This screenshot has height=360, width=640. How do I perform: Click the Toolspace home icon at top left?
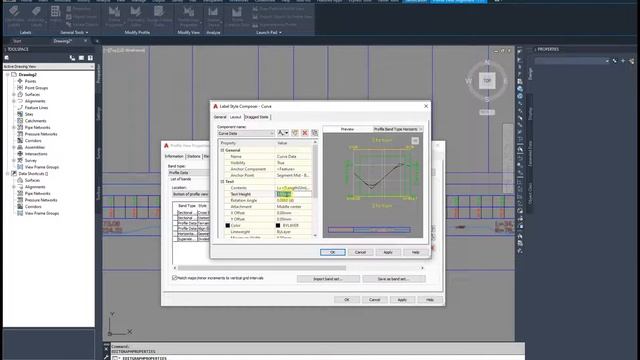point(7,58)
